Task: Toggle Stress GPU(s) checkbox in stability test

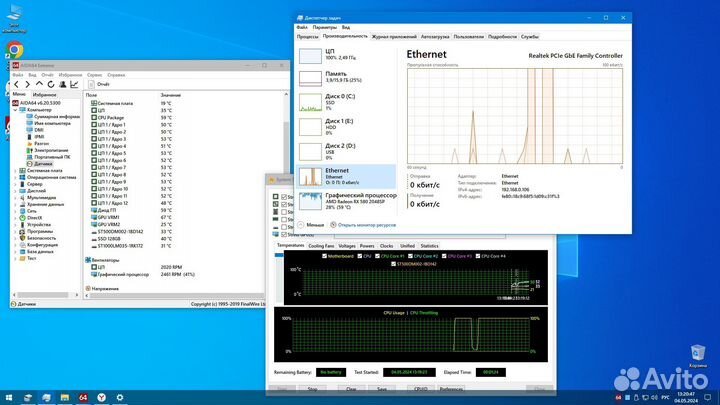Action: pyautogui.click(x=284, y=234)
